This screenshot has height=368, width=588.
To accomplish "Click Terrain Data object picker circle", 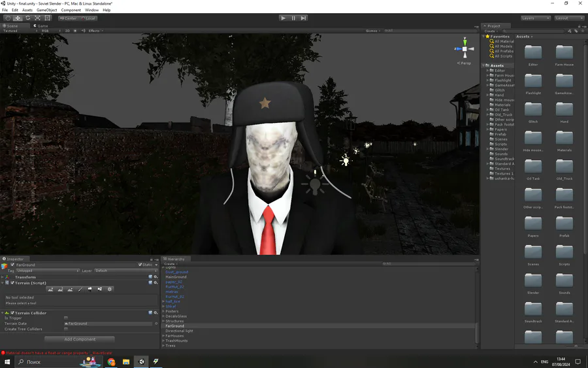I will tap(156, 324).
